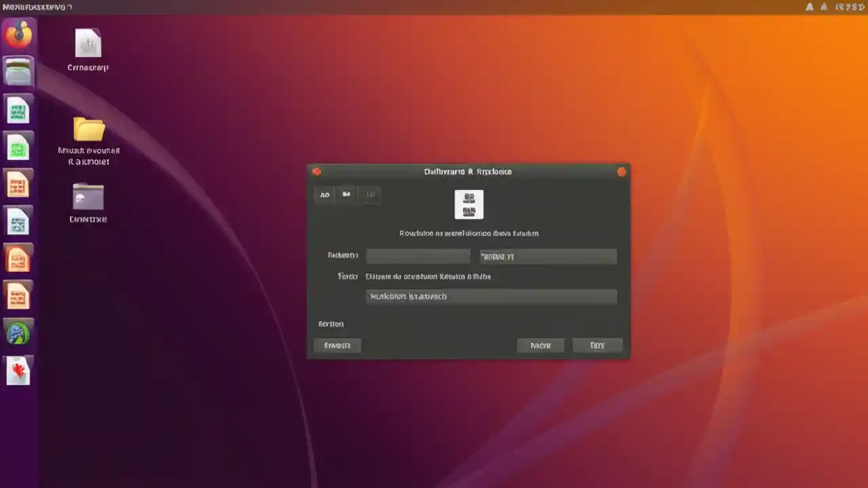This screenshot has width=868, height=488.
Task: Click inside the empty text input field
Action: pos(418,256)
